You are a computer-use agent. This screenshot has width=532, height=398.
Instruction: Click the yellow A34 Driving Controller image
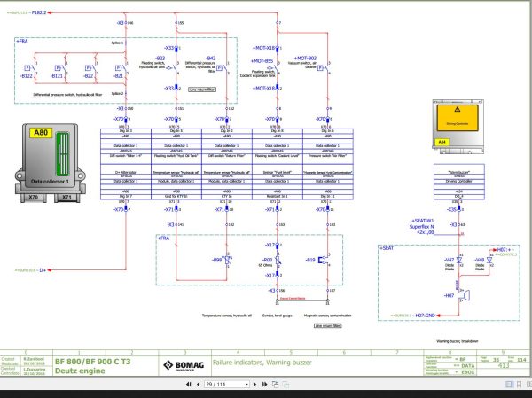(x=458, y=126)
